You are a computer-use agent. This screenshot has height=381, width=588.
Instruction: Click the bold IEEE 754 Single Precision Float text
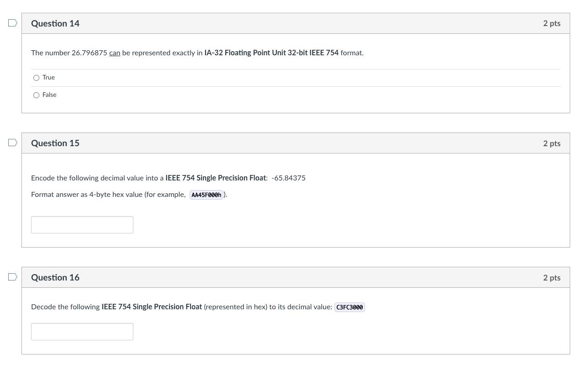[216, 178]
